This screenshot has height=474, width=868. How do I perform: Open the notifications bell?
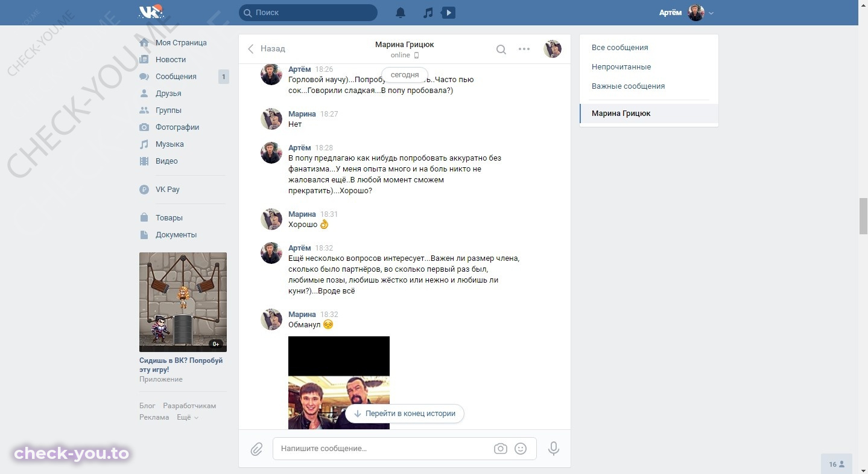[401, 12]
